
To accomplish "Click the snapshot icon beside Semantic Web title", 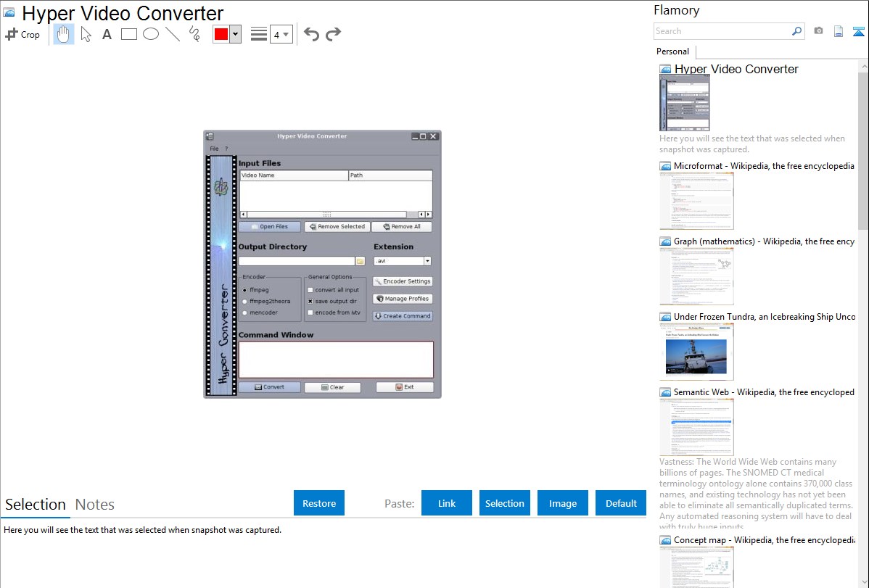I will pyautogui.click(x=665, y=392).
